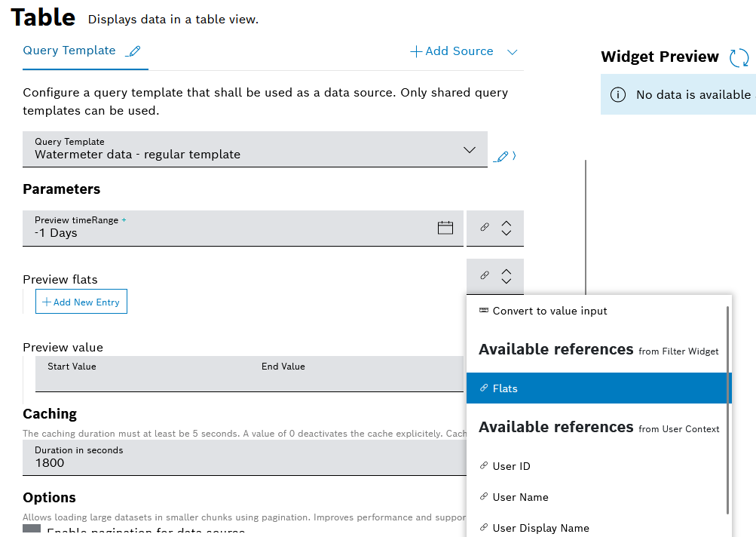
Task: Click the link icon for Preview flats
Action: [x=485, y=275]
